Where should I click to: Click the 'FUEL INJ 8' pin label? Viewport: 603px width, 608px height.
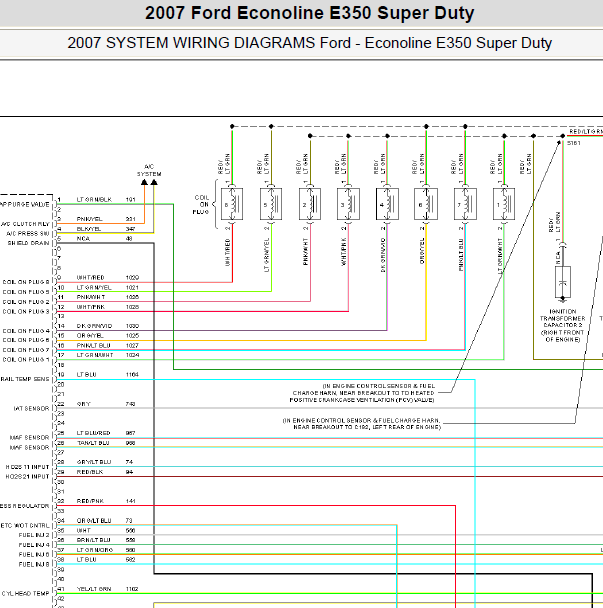(x=34, y=565)
